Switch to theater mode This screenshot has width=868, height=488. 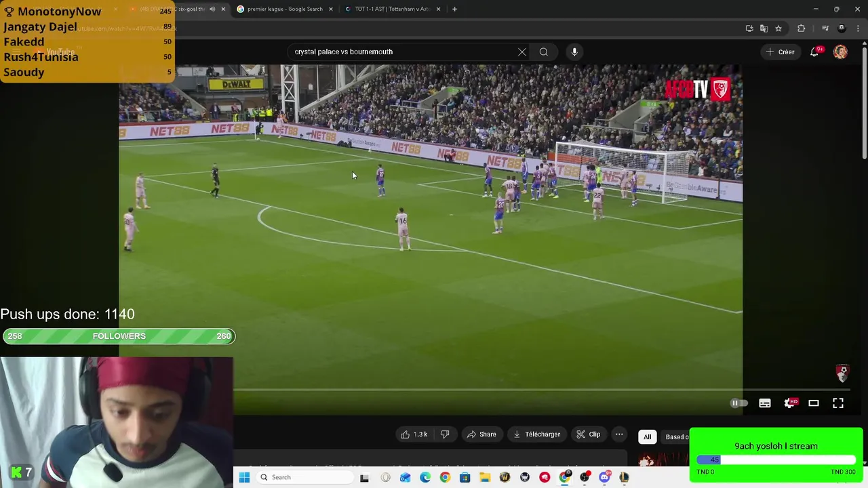pyautogui.click(x=814, y=403)
